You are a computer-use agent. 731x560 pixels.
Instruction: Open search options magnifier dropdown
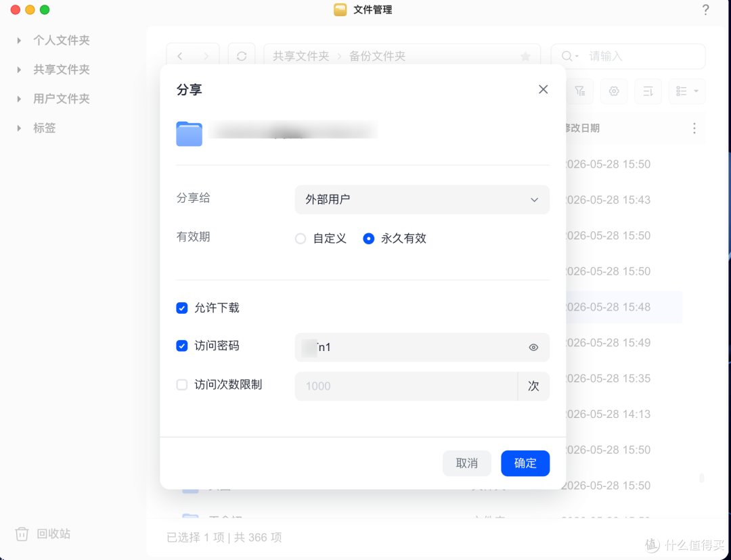pyautogui.click(x=570, y=56)
